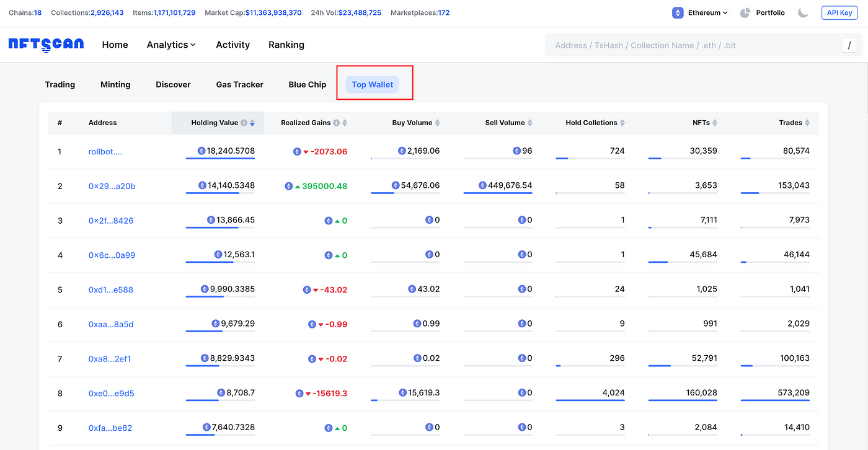Click Realized Gains info icon
The width and height of the screenshot is (868, 450).
[336, 123]
